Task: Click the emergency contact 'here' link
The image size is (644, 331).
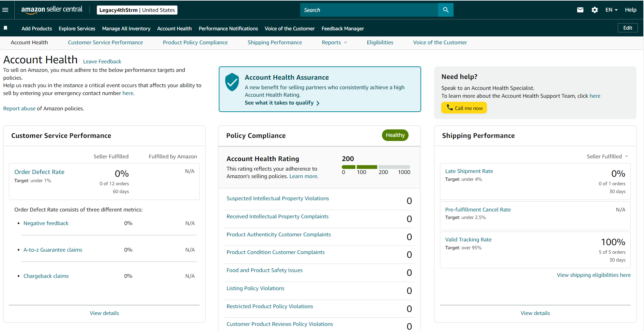Action: (128, 93)
